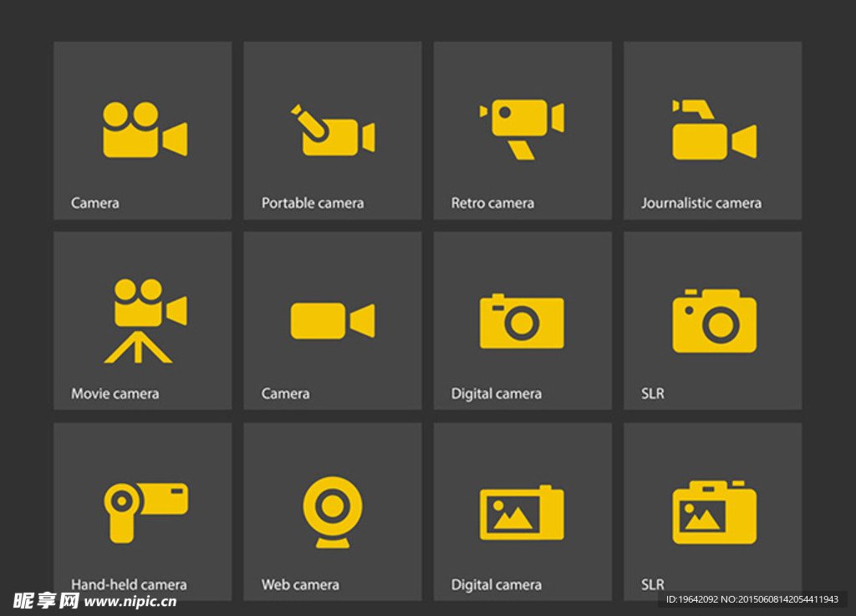
Task: Select the plain camcorder Camera icon
Action: point(333,321)
